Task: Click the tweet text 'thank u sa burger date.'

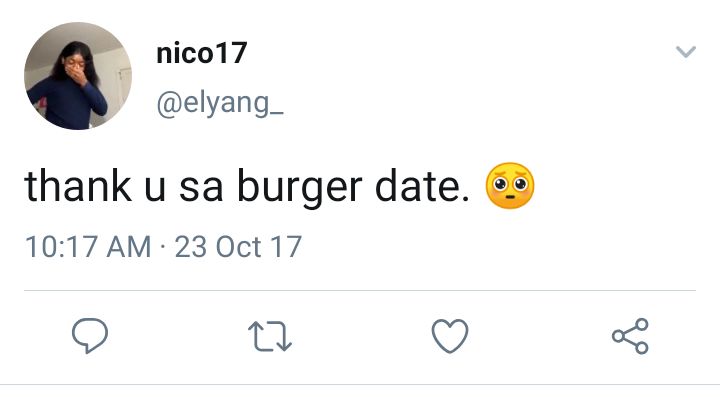Action: pyautogui.click(x=247, y=187)
